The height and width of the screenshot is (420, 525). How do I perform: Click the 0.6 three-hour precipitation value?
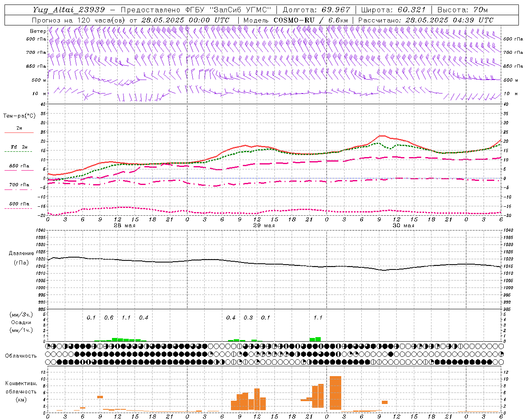[109, 318]
